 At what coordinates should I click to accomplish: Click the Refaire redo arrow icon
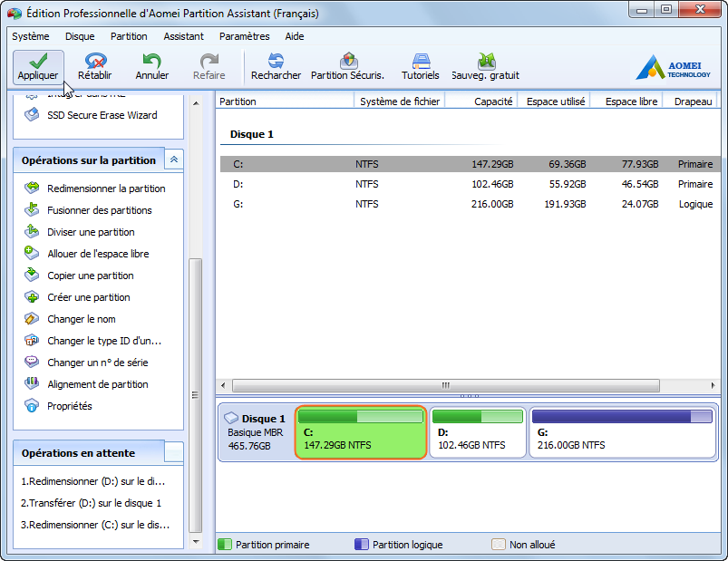tap(209, 61)
